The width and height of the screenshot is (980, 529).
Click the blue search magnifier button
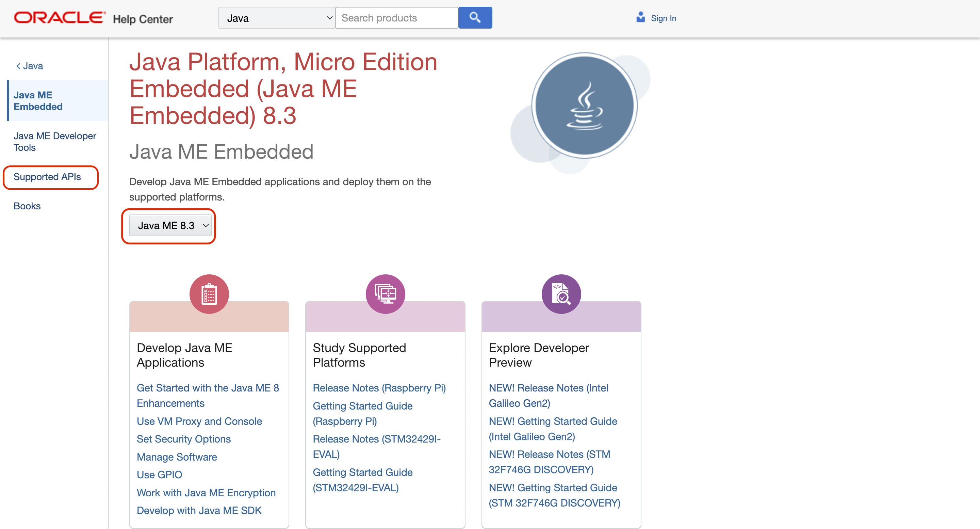click(475, 17)
